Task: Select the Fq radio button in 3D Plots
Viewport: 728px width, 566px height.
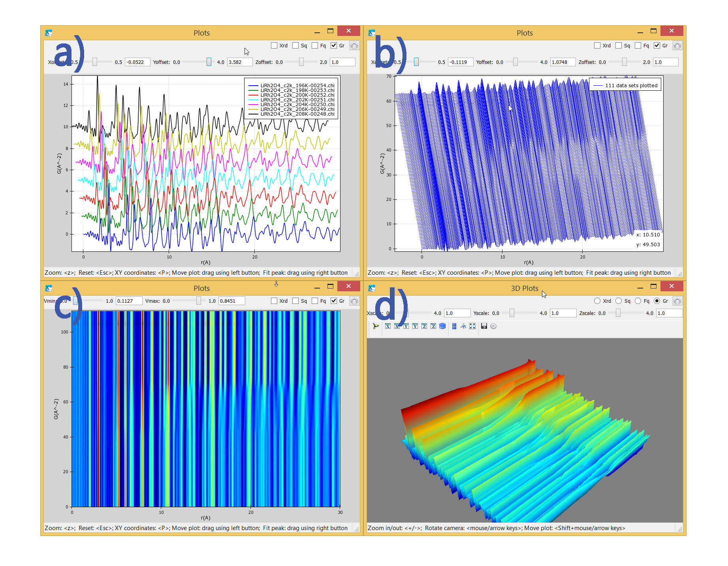Action: pyautogui.click(x=638, y=301)
